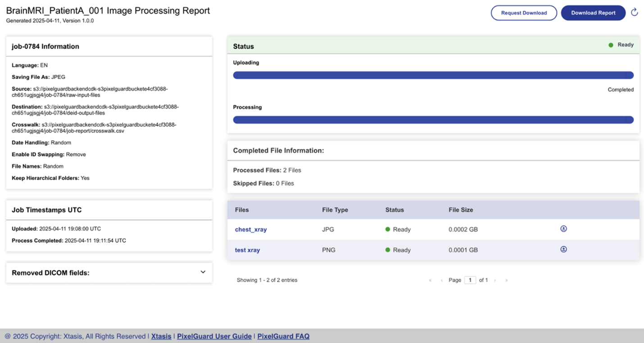Open the PixelGuard User Guide link
This screenshot has height=343, width=644.
click(x=214, y=336)
